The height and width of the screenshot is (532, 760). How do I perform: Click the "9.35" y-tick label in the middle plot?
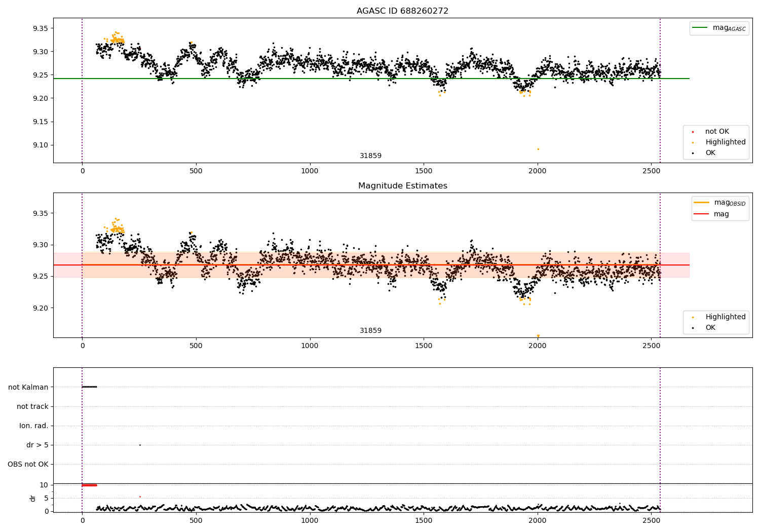[41, 213]
